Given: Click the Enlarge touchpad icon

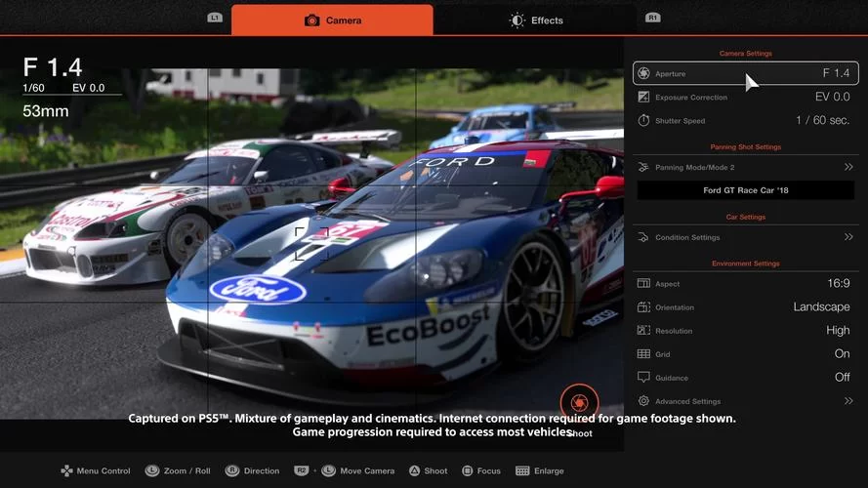Looking at the screenshot, I should coord(522,470).
